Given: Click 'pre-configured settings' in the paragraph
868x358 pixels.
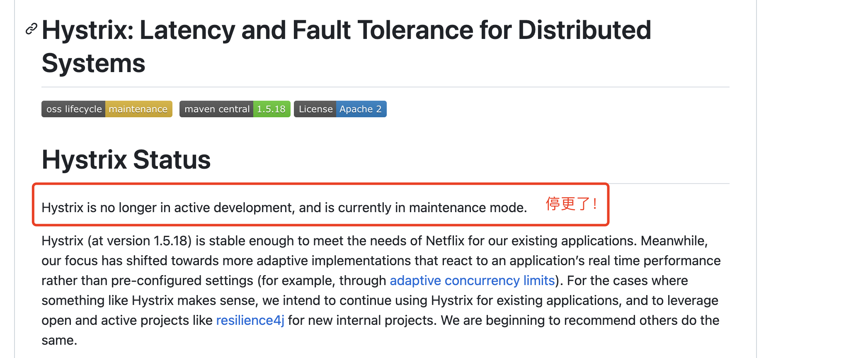Looking at the screenshot, I should (x=182, y=281).
